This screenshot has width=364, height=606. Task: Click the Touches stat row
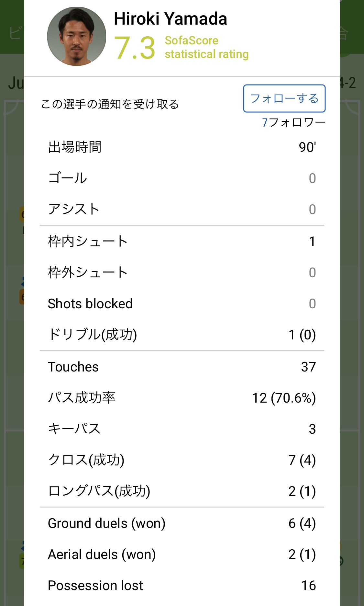click(x=182, y=367)
